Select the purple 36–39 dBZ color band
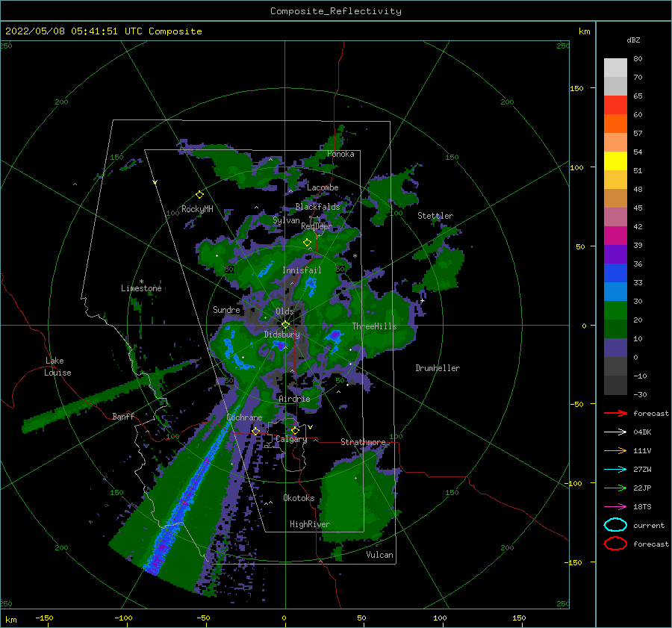This screenshot has height=628, width=672. click(x=615, y=255)
